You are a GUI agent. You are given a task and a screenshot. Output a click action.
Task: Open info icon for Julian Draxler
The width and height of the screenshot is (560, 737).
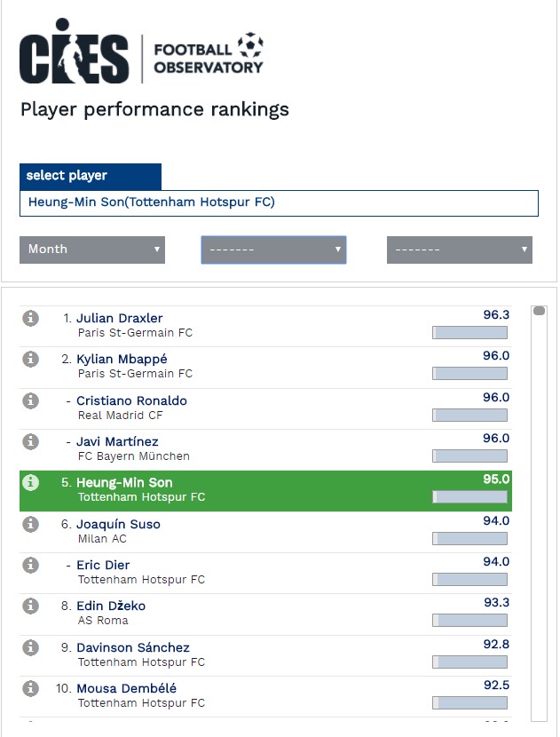[30, 318]
